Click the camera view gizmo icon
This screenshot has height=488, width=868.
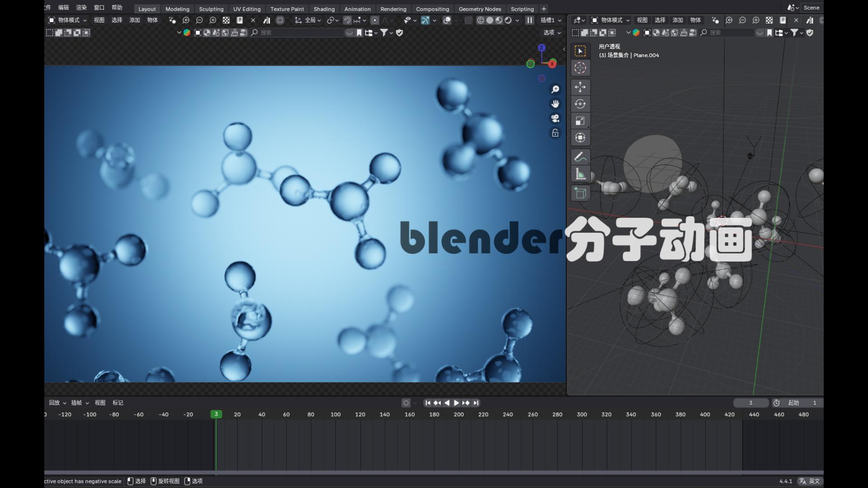click(555, 118)
